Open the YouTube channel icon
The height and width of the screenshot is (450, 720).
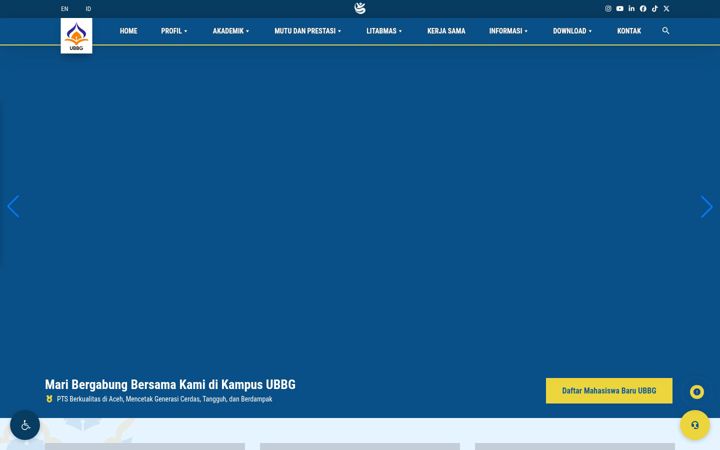(620, 9)
